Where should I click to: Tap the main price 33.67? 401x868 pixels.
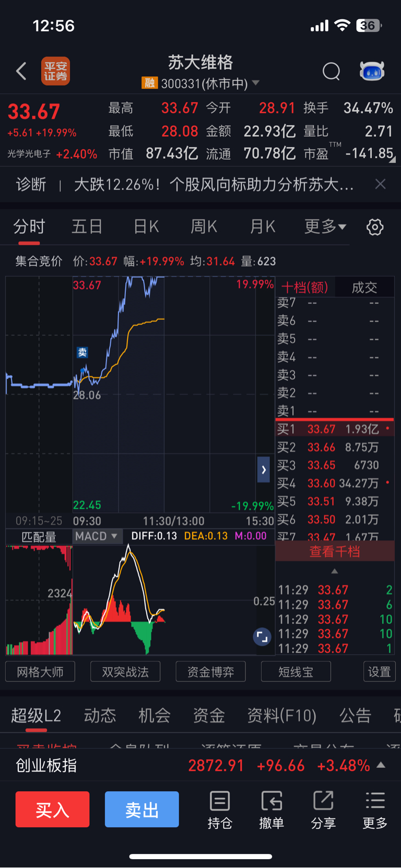point(34,112)
